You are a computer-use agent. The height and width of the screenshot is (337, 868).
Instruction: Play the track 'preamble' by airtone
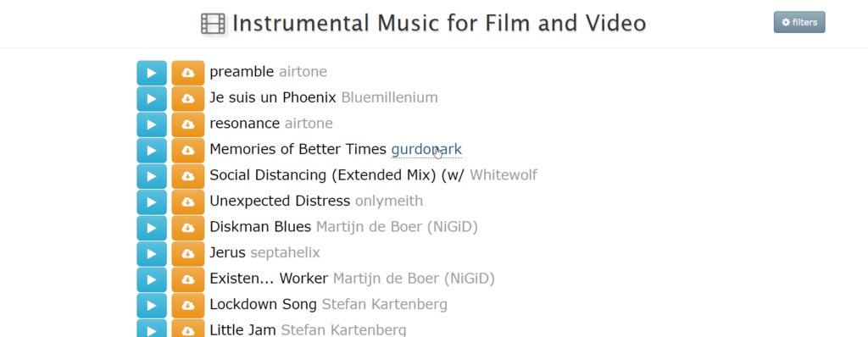[x=152, y=73]
